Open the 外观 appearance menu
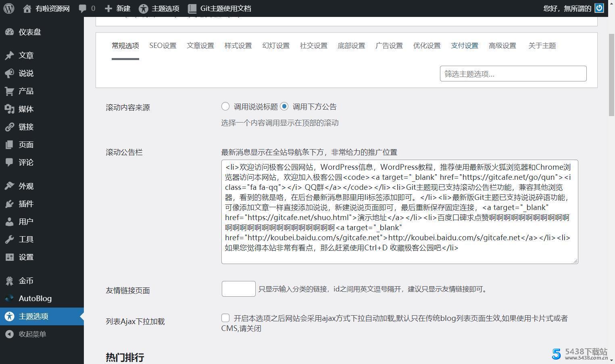This screenshot has height=364, width=615. click(x=26, y=186)
